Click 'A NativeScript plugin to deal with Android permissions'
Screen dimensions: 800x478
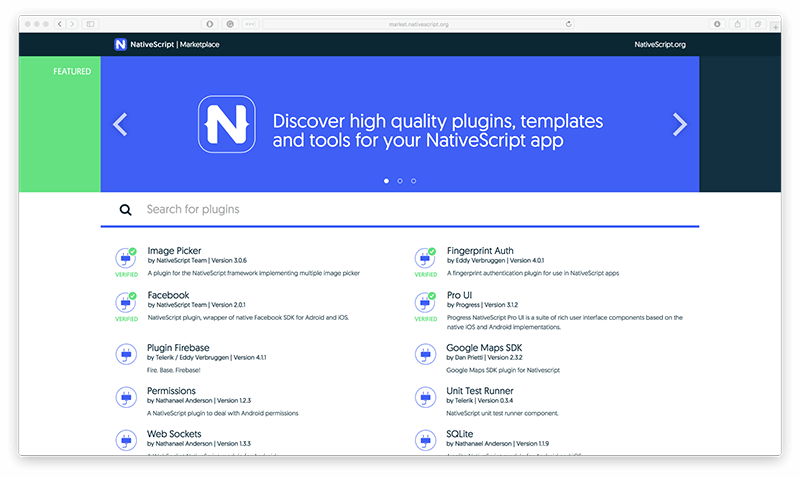[x=222, y=413]
